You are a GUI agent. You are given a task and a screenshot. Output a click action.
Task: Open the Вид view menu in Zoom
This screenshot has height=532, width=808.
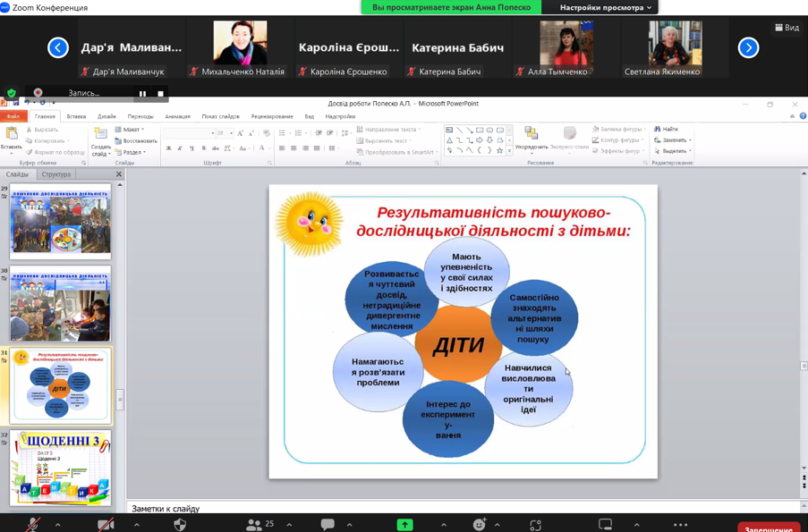(x=787, y=28)
